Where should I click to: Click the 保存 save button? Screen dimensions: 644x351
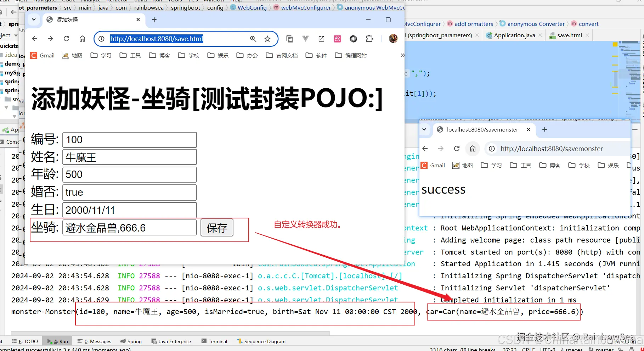point(216,228)
